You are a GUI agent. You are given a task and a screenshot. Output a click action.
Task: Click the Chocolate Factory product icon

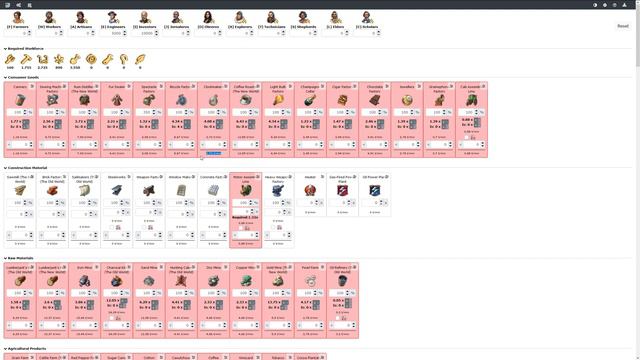(x=375, y=100)
